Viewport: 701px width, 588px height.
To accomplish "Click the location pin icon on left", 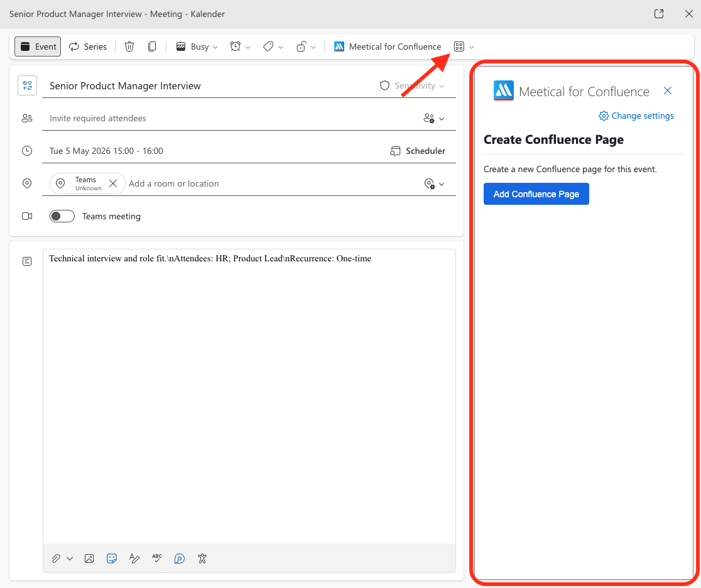I will tap(27, 184).
